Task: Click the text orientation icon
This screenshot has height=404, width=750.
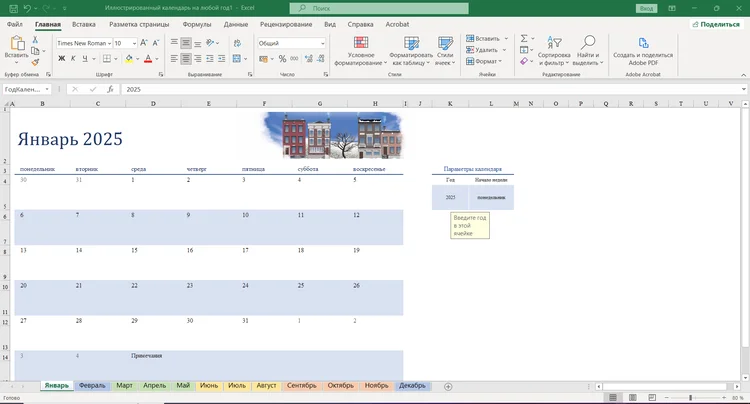Action: 210,43
